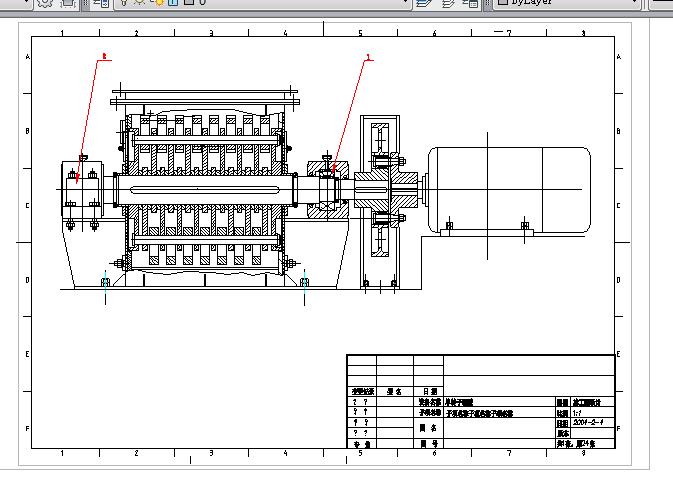The height and width of the screenshot is (483, 673).
Task: Expand the layer 0 dropdown arrow
Action: (405, 2)
